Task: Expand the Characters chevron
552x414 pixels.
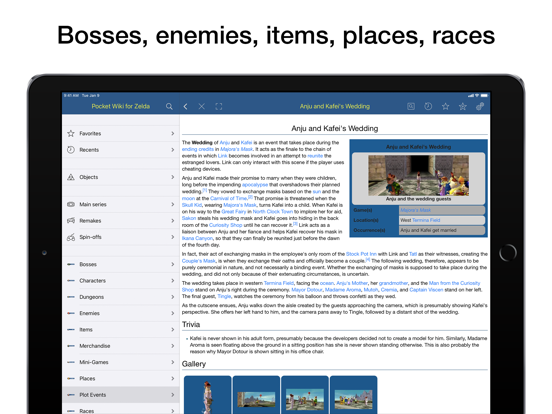Action: (x=172, y=281)
